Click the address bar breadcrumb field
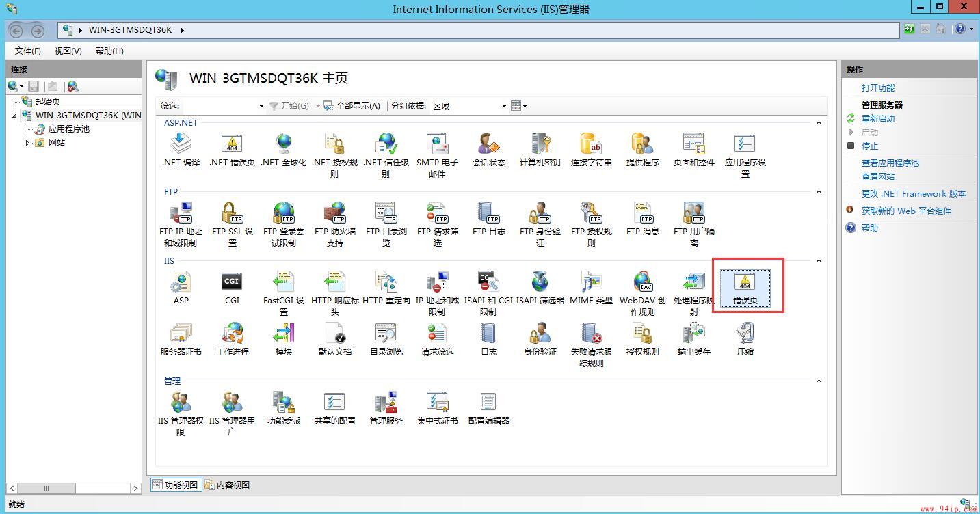 tap(479, 30)
